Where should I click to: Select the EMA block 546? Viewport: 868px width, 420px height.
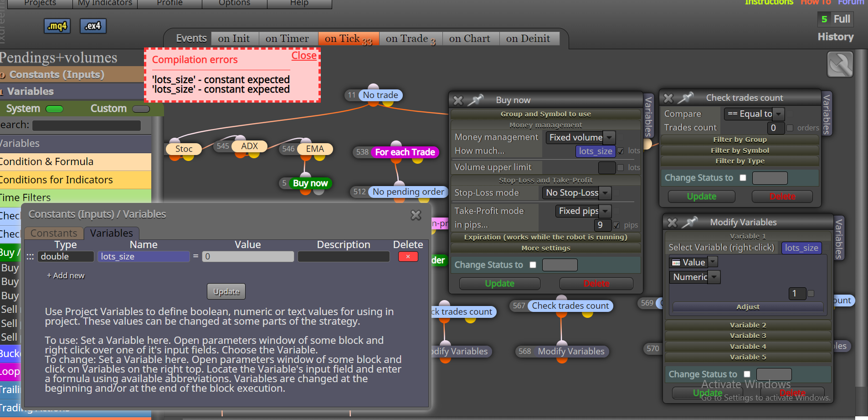(315, 149)
